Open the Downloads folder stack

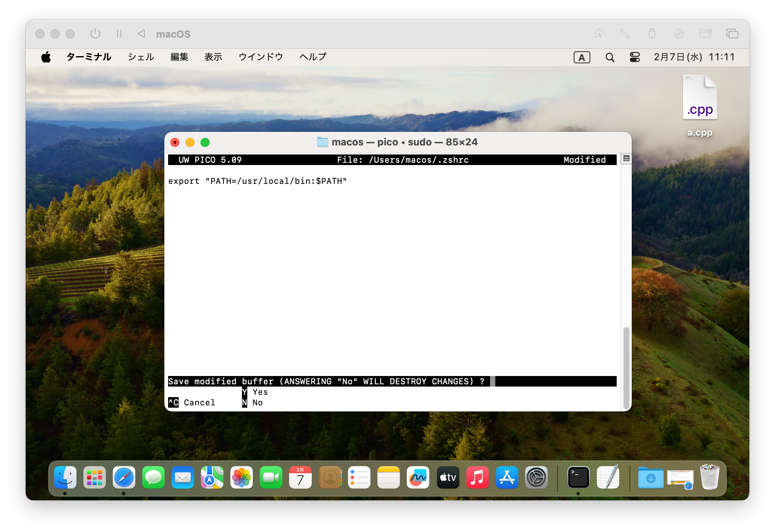click(x=651, y=478)
